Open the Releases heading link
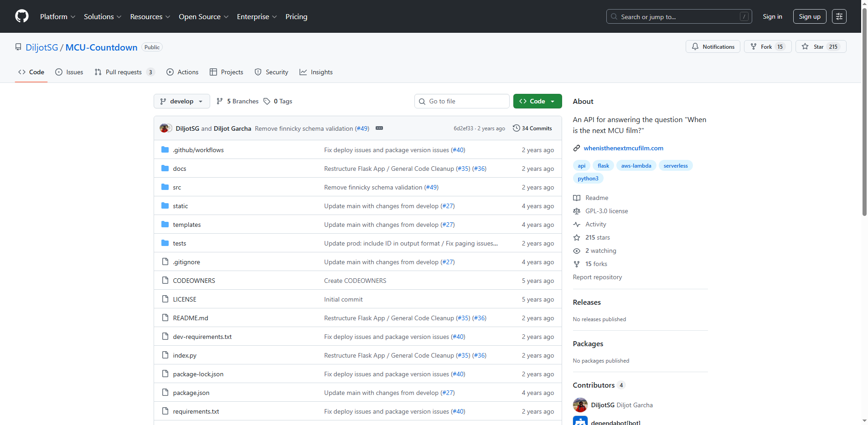 point(587,302)
